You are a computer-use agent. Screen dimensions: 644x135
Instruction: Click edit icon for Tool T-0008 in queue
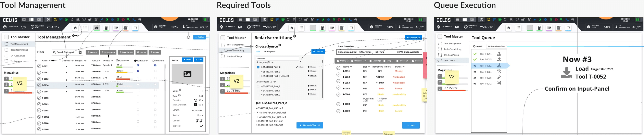499,77
